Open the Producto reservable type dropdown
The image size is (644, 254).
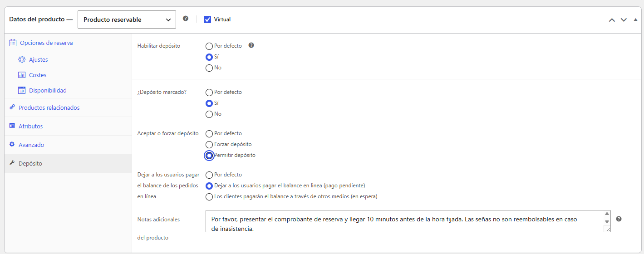tap(127, 20)
